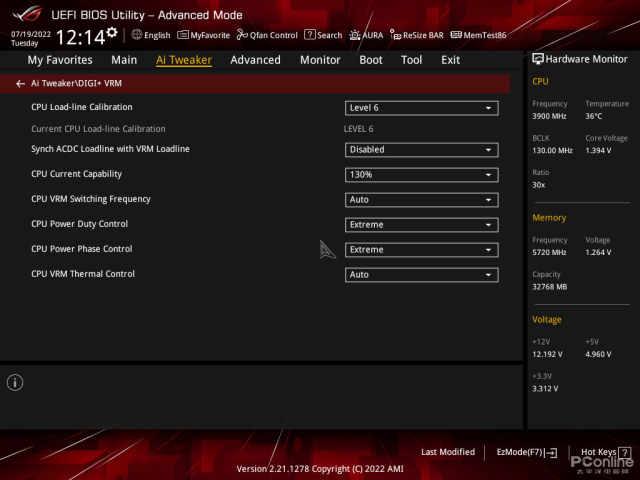Screen dimensions: 640x480
Task: Click the 5720 MHz memory frequency value
Action: (549, 253)
